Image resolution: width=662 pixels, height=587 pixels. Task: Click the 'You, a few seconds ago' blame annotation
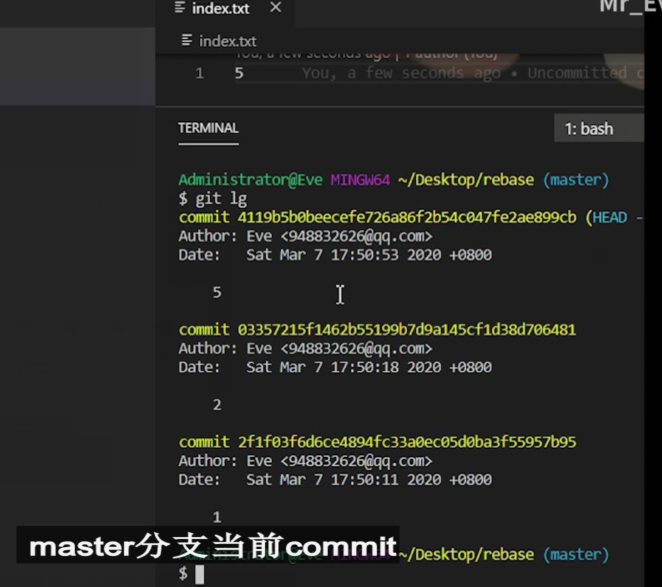pyautogui.click(x=401, y=73)
